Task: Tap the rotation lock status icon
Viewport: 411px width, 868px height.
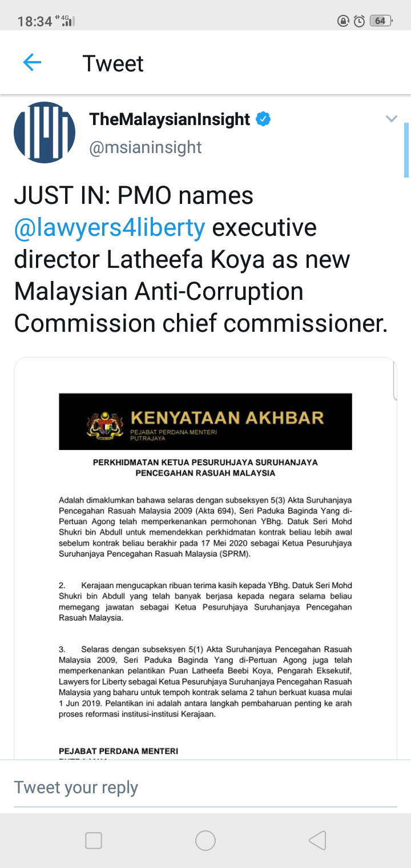Action: coord(343,21)
